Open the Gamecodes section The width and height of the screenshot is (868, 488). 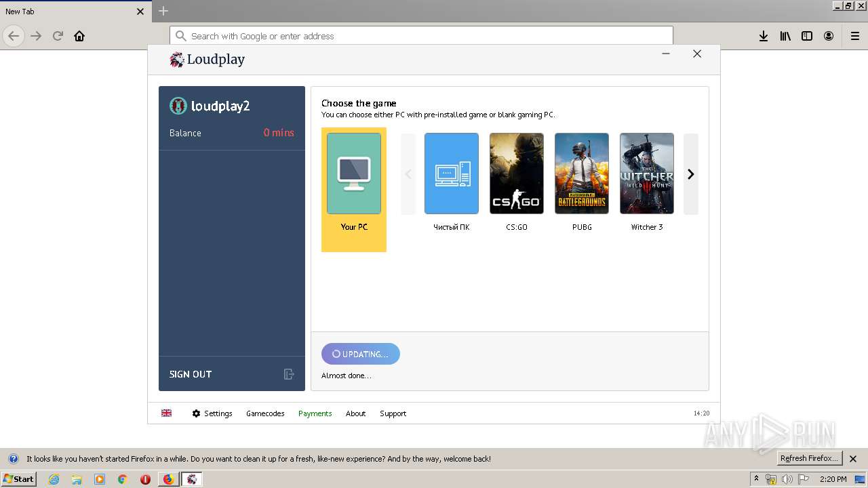point(265,413)
